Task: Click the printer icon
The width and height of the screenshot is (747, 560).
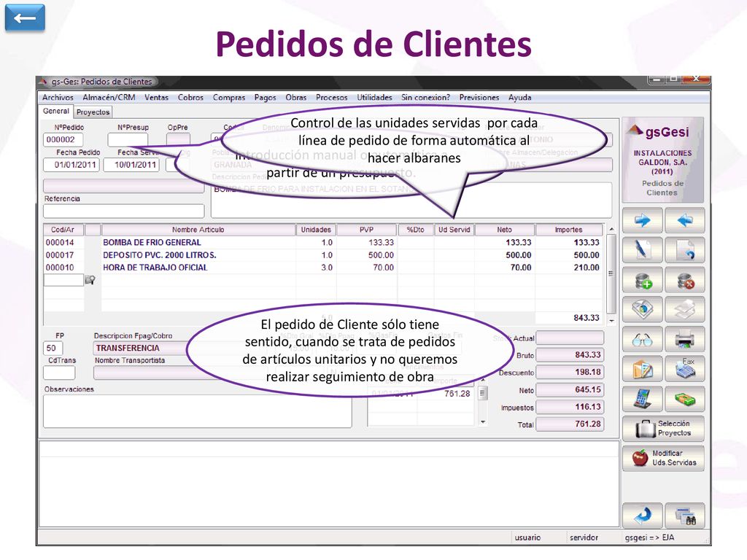Action: pyautogui.click(x=684, y=340)
